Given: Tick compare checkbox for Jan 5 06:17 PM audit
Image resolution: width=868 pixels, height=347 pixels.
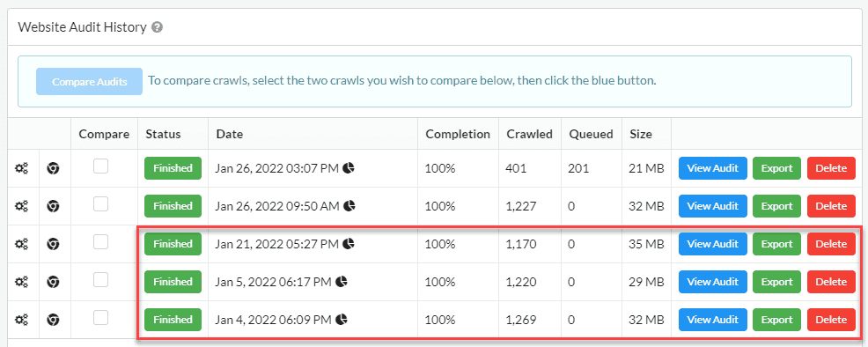Looking at the screenshot, I should [x=100, y=280].
